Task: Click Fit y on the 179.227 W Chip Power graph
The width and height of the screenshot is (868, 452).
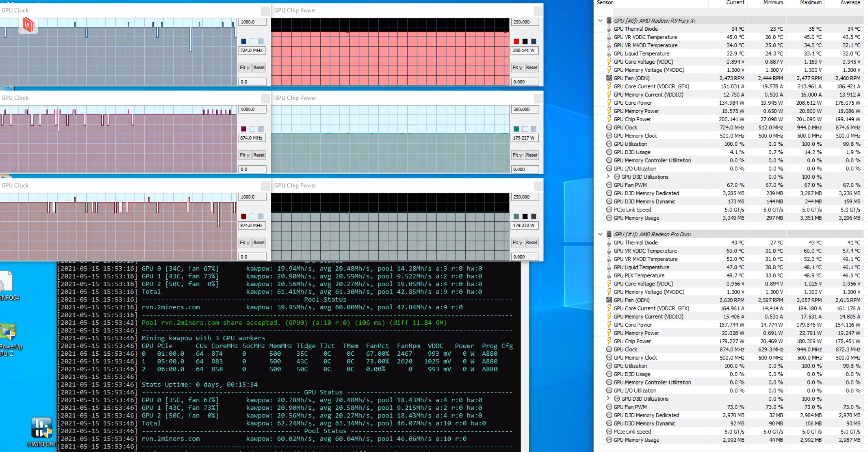Action: (517, 155)
